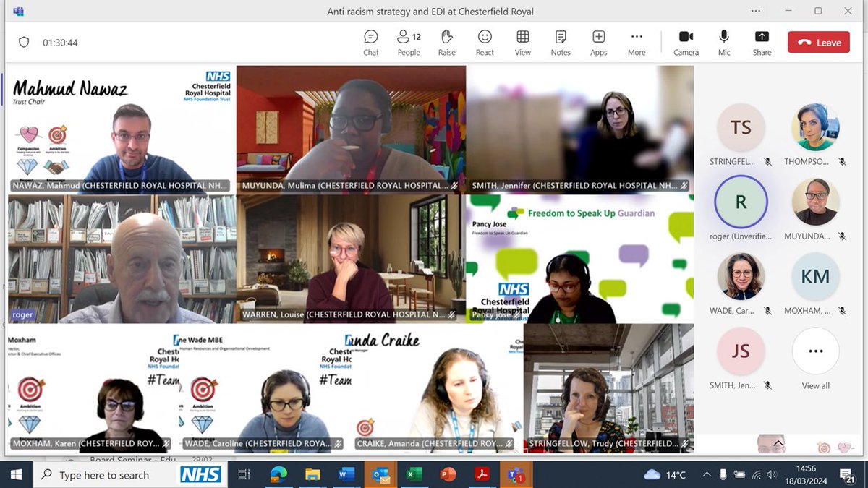Open the system tray volume control
Image resolution: width=868 pixels, height=488 pixels.
pos(773,475)
